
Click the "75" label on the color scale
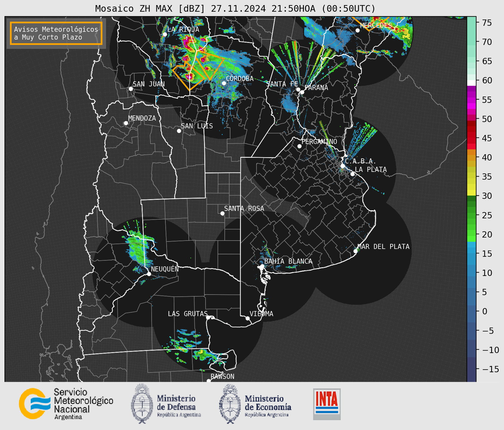487,23
